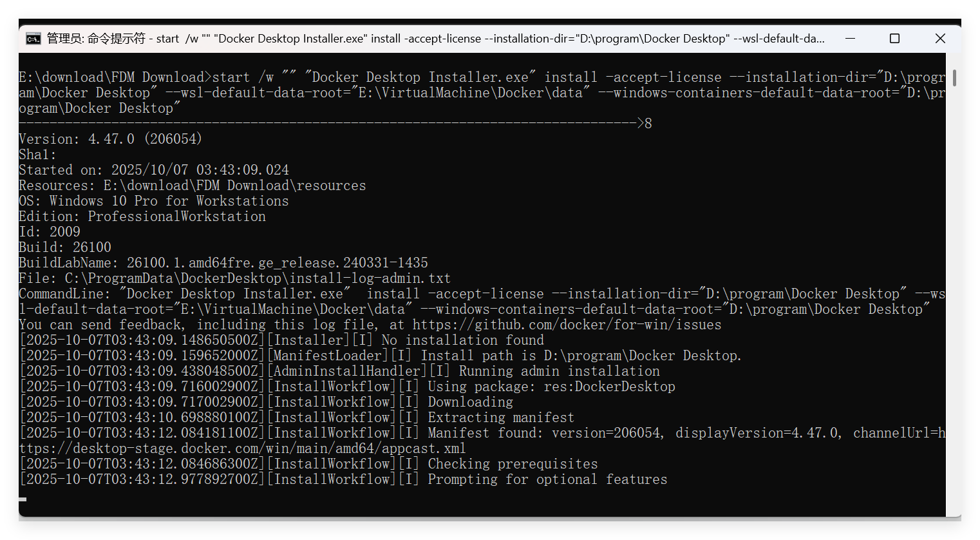Screen dimensions: 980x540
Task: Click the "Checking prerequisites" log message
Action: [513, 464]
